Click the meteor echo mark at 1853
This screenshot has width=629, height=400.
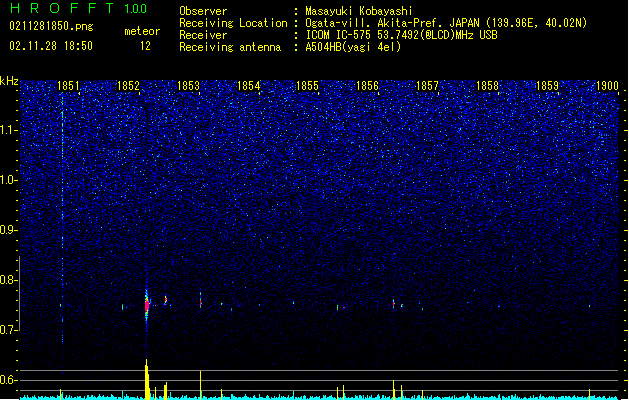point(201,300)
